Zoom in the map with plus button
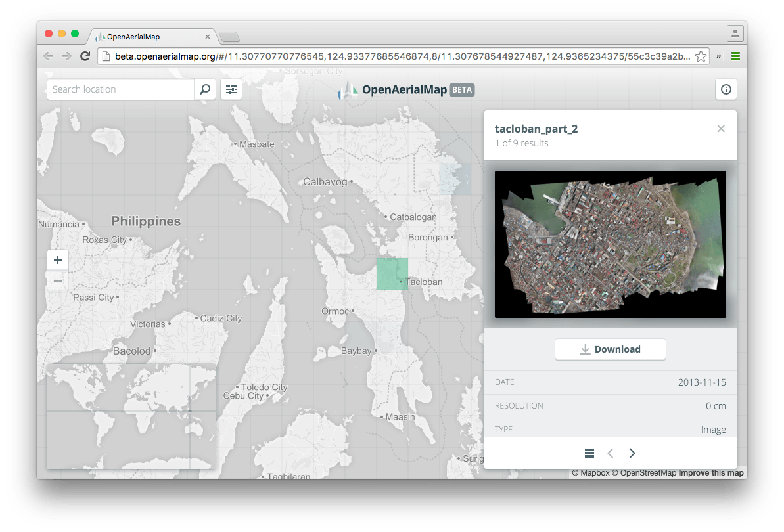 point(58,260)
